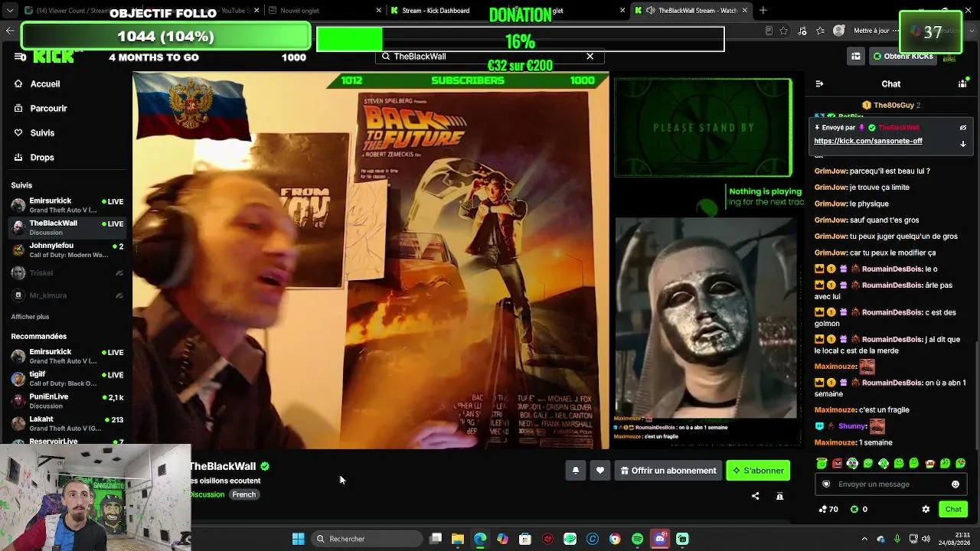Share the stream with share icon
Image resolution: width=980 pixels, height=551 pixels.
point(756,496)
